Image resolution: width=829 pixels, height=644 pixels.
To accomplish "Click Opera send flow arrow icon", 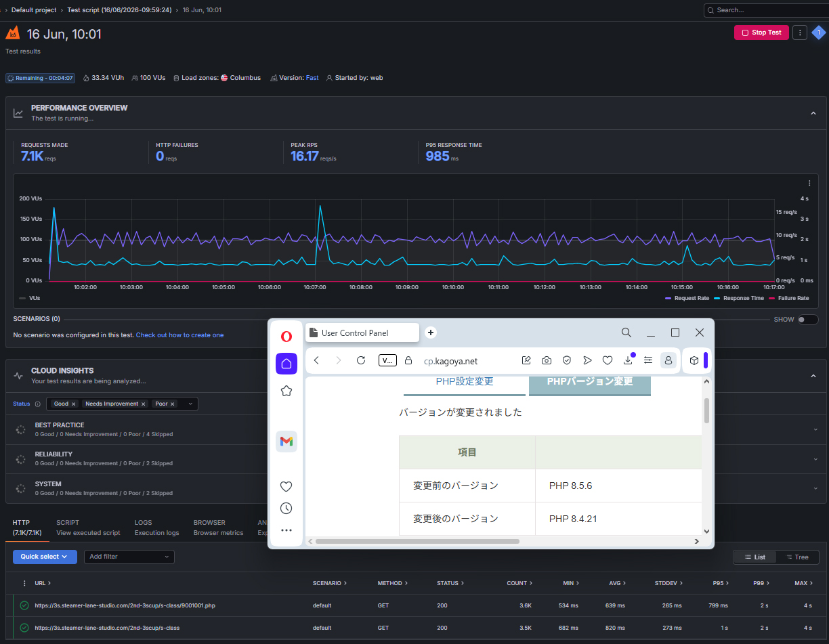I will [587, 360].
